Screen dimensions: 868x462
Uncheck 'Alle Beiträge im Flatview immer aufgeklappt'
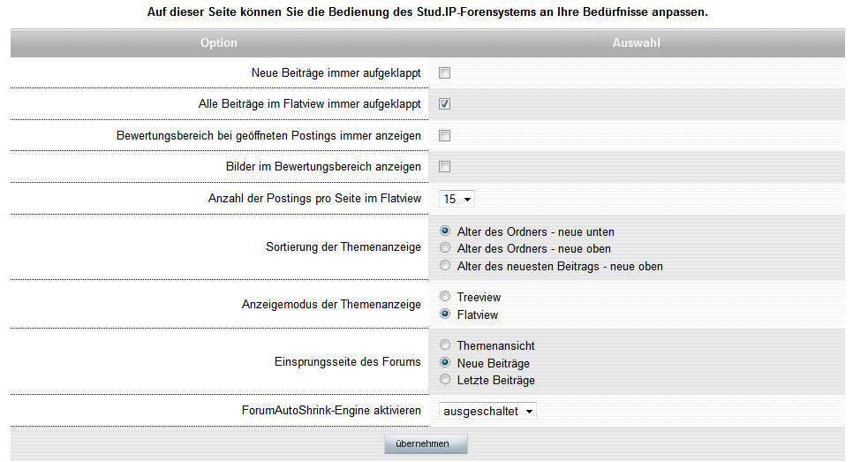pyautogui.click(x=445, y=104)
